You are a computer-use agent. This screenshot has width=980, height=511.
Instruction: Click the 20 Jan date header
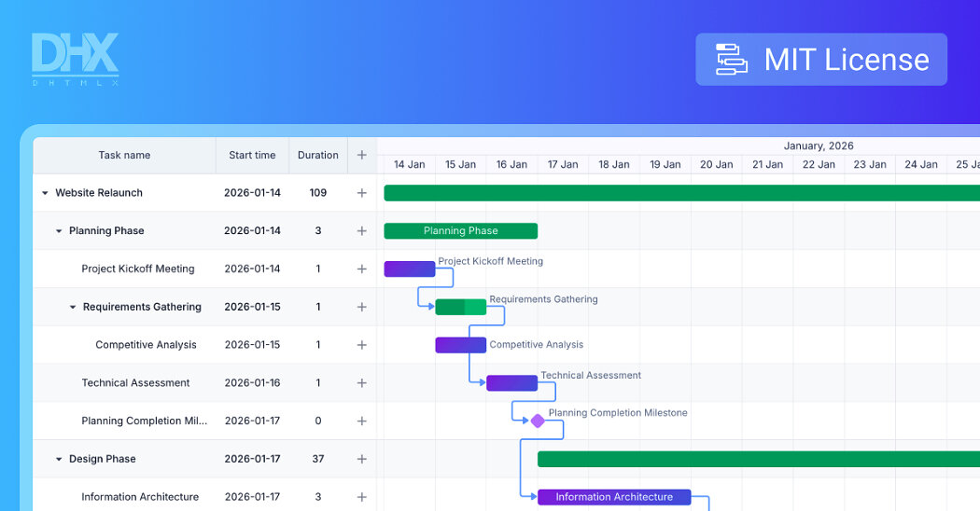click(x=716, y=164)
